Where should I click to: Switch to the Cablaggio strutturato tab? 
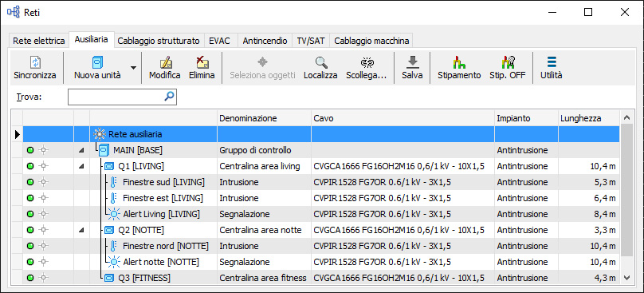coord(159,41)
